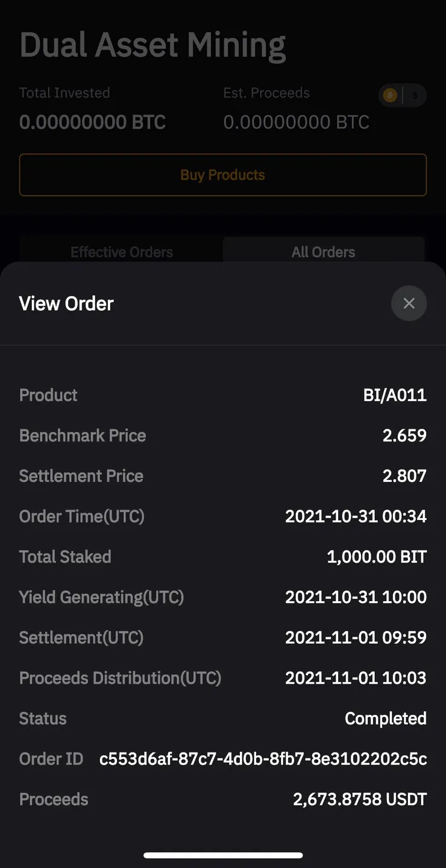Tap the BI/A011 product name
This screenshot has height=868, width=446.
point(395,395)
